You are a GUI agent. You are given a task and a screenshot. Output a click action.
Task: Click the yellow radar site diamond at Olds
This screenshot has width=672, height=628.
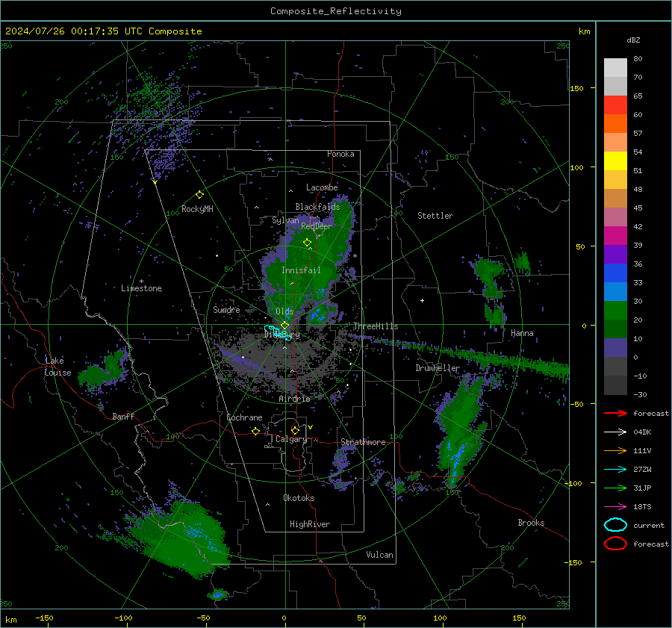click(285, 326)
